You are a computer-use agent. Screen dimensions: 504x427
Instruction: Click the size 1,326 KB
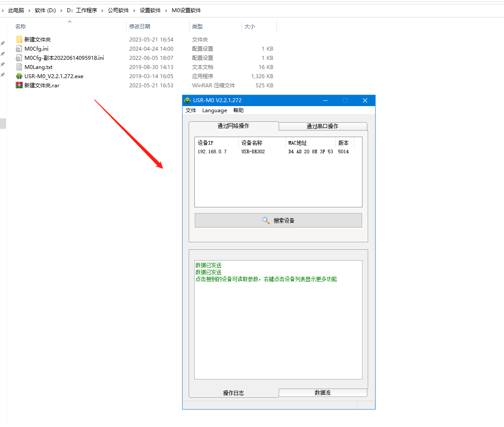(262, 76)
